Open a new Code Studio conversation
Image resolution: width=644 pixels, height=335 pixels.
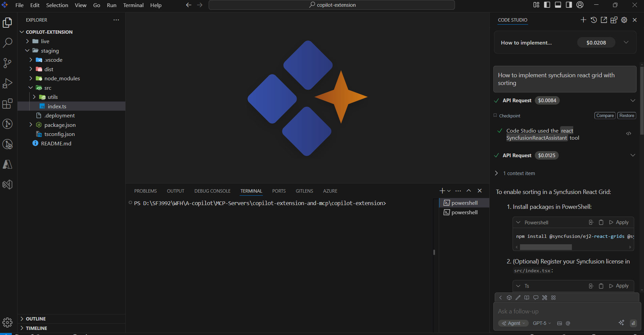click(583, 20)
